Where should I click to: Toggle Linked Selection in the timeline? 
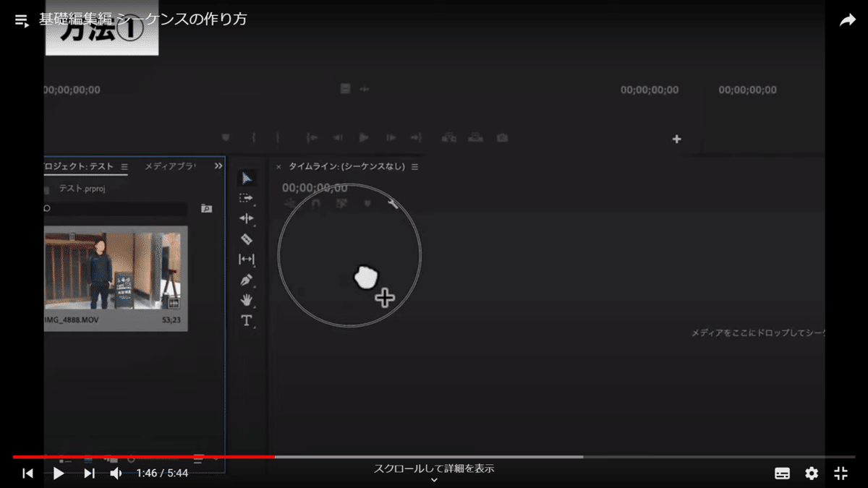[x=341, y=203]
